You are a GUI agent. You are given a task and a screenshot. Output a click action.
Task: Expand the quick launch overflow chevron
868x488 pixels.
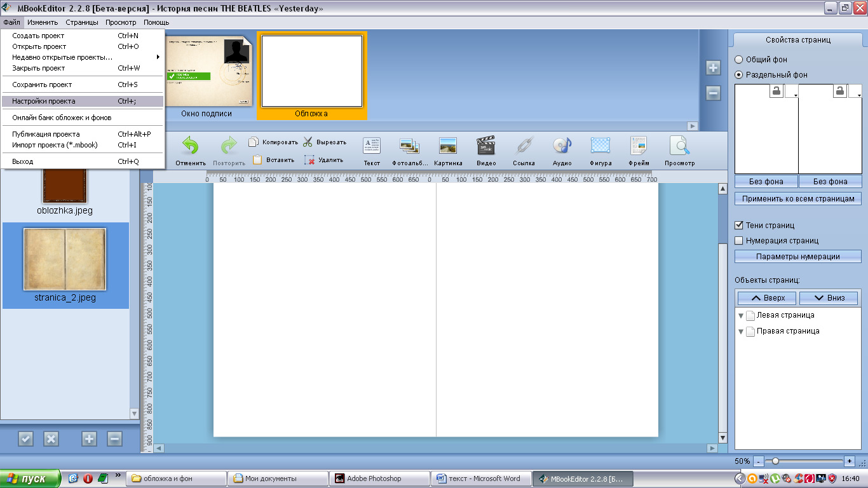click(x=117, y=475)
